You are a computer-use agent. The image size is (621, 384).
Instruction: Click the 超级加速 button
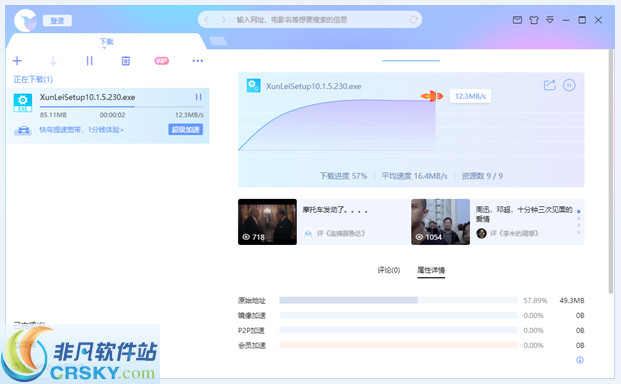click(186, 129)
